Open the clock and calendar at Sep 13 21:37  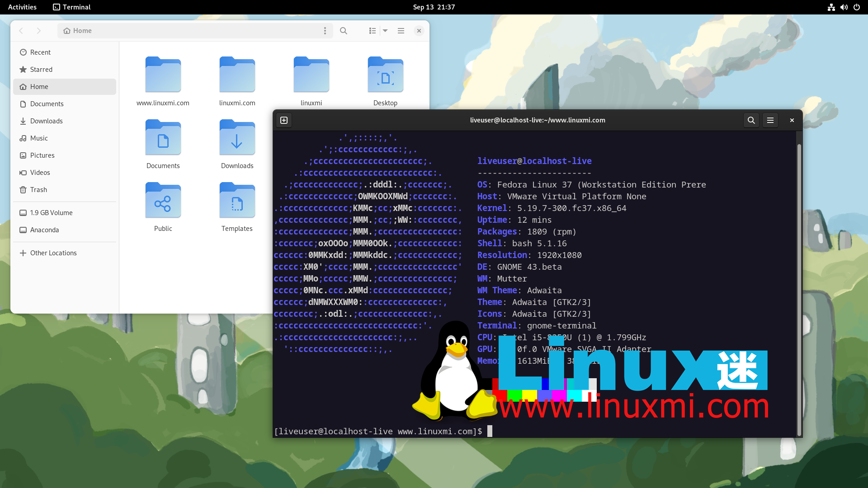(434, 7)
